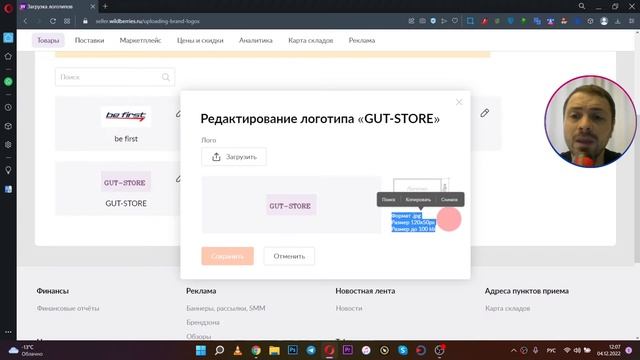The height and width of the screenshot is (360, 640).
Task: Click the weather widget in the taskbar
Action: (x=25, y=350)
